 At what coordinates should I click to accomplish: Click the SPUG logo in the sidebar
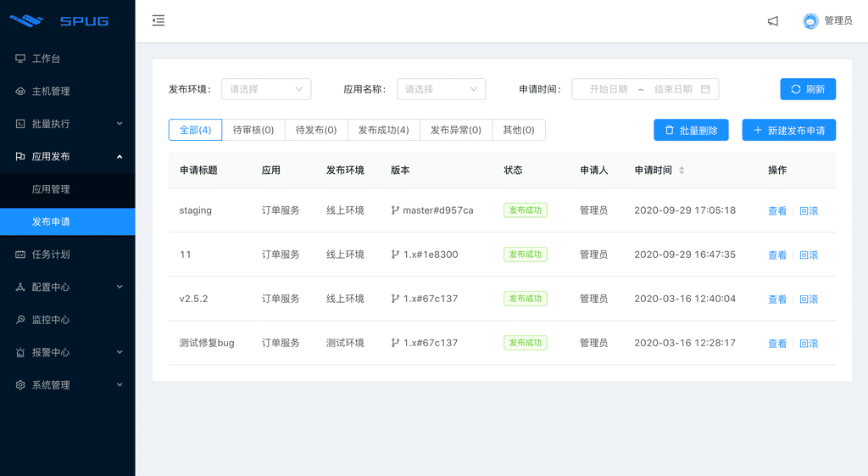point(59,20)
